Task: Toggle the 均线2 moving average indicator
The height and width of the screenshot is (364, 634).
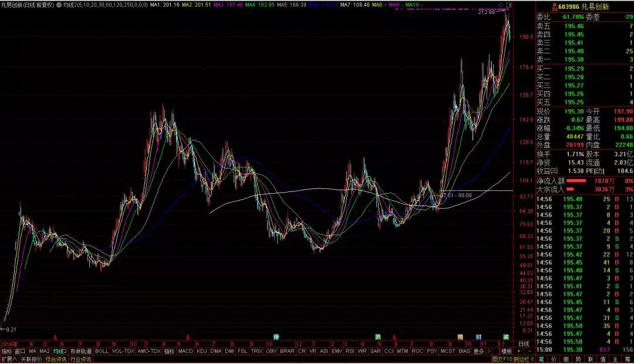Action: point(59,351)
